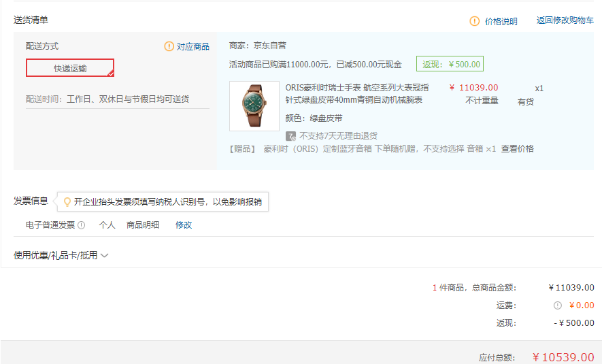Click the 7-day no-return policy icon

290,136
